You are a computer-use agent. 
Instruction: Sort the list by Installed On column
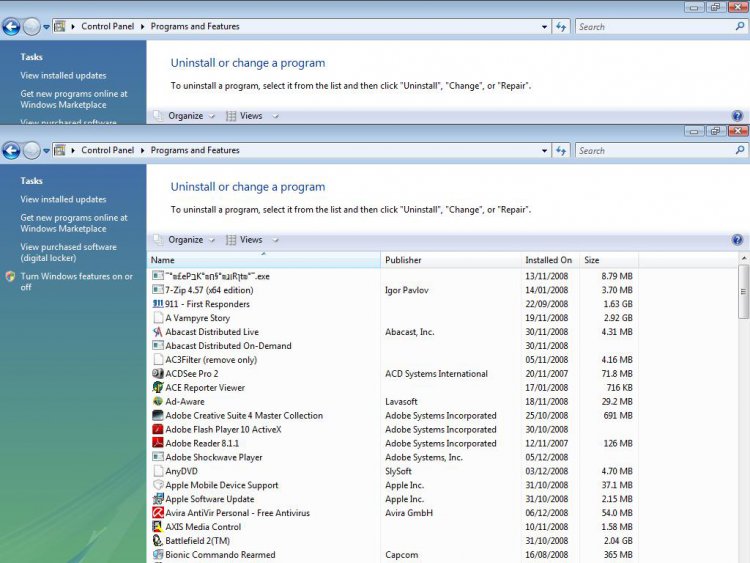[x=550, y=260]
